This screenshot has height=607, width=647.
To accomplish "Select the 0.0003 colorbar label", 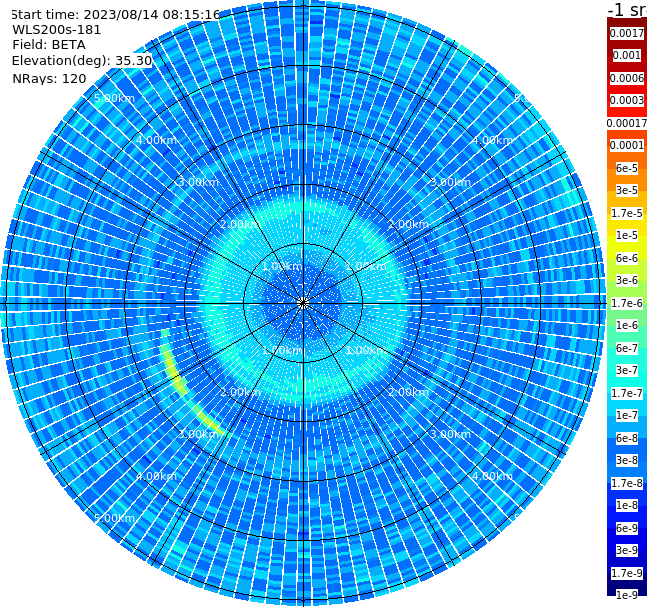I will [627, 100].
